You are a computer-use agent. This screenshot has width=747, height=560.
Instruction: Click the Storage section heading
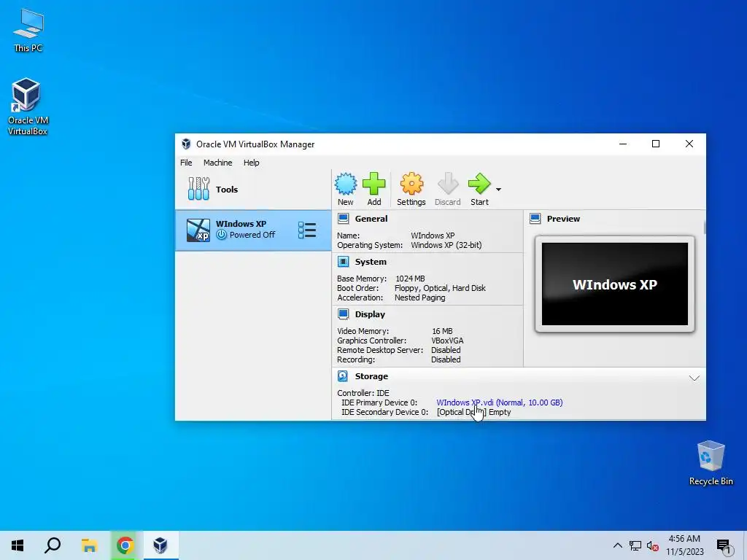point(371,376)
